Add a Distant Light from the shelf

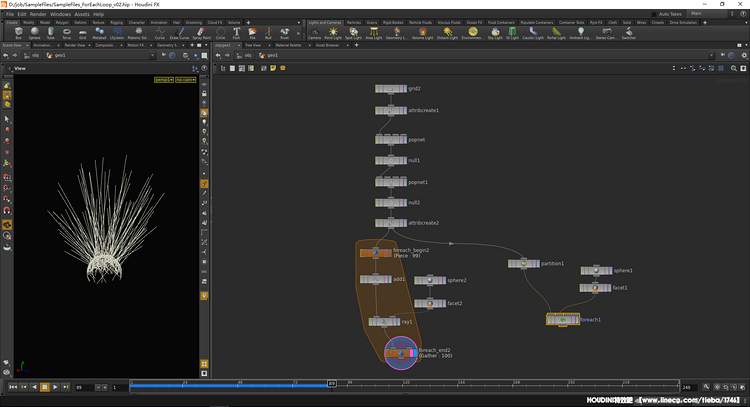(447, 33)
